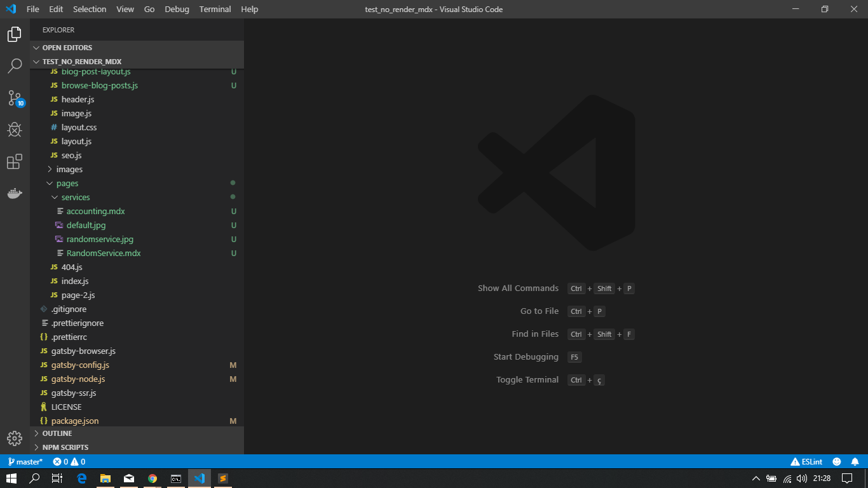Open page-2.js file
The width and height of the screenshot is (868, 488).
[x=137, y=295]
